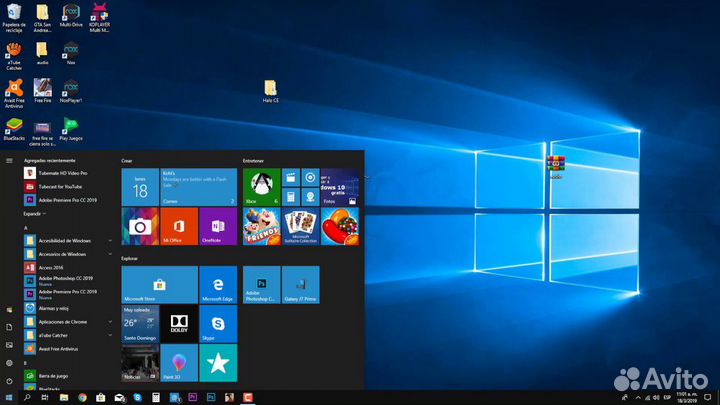720x405 pixels.
Task: Open the Microsoft Store tile
Action: click(159, 285)
